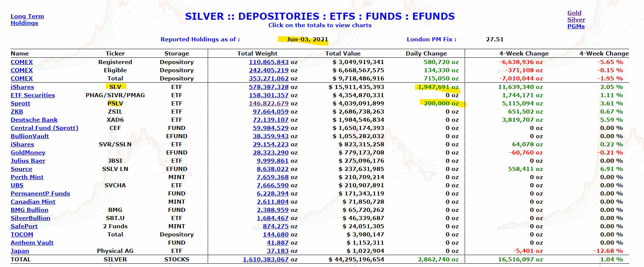Open the Gold page link

(x=574, y=13)
